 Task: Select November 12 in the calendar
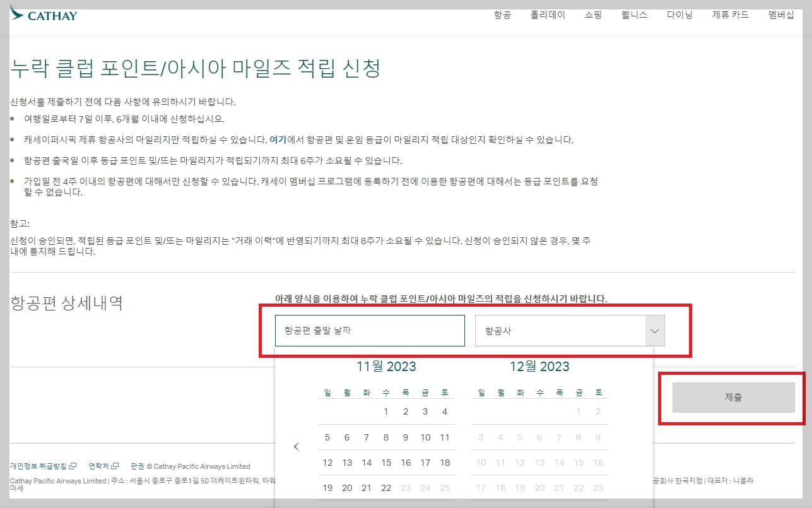pyautogui.click(x=327, y=463)
